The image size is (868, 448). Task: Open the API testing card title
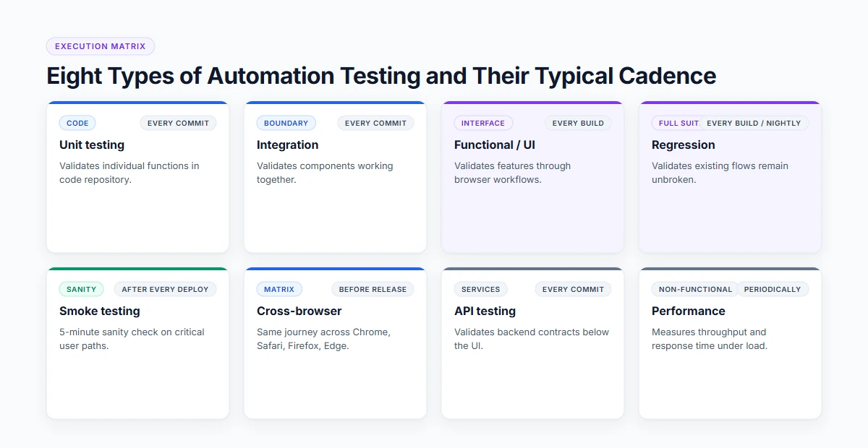pyautogui.click(x=485, y=311)
